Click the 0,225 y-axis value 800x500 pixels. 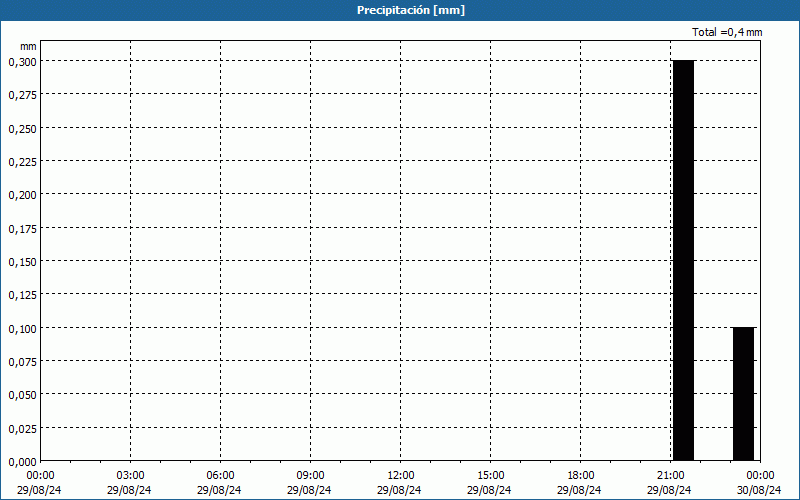pyautogui.click(x=22, y=162)
